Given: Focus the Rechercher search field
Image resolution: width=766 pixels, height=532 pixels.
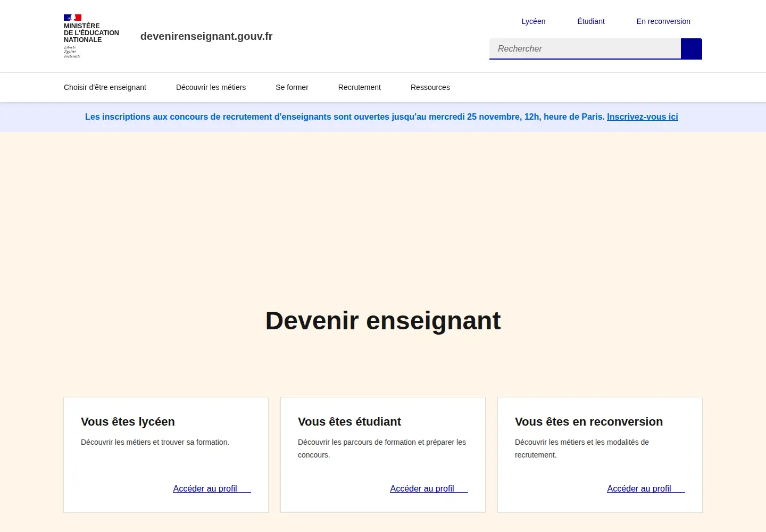Looking at the screenshot, I should click(585, 49).
